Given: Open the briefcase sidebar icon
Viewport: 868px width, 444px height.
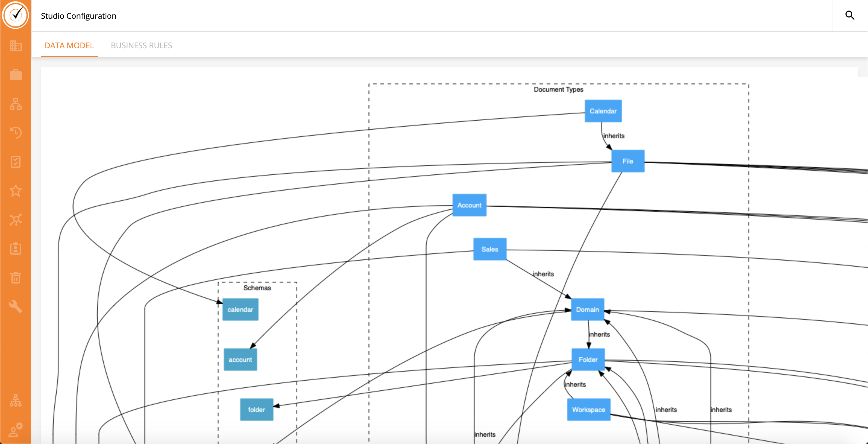Looking at the screenshot, I should point(15,75).
